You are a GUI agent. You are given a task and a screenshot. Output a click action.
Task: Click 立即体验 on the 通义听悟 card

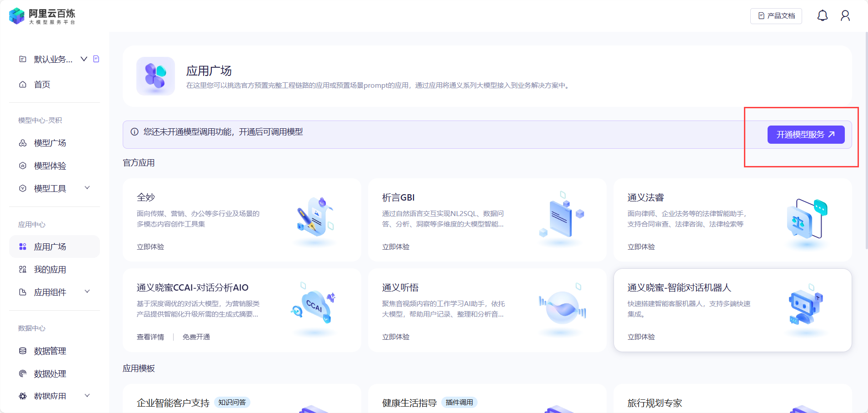396,337
